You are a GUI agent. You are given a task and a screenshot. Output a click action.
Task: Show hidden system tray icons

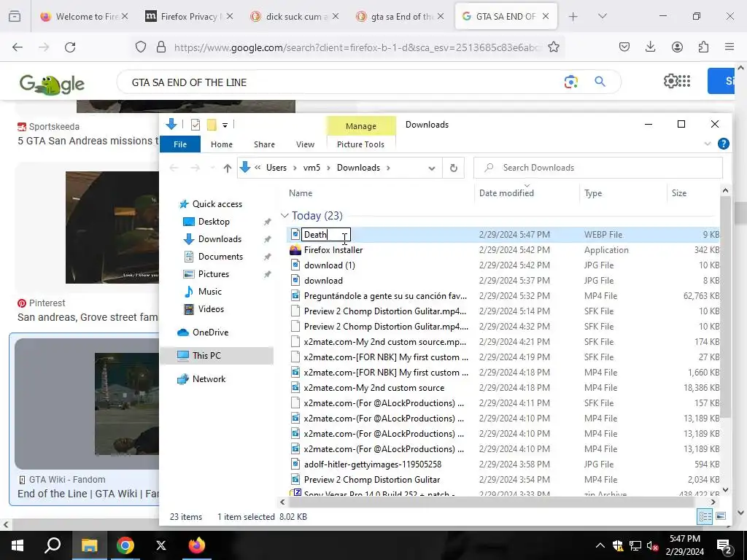point(600,545)
